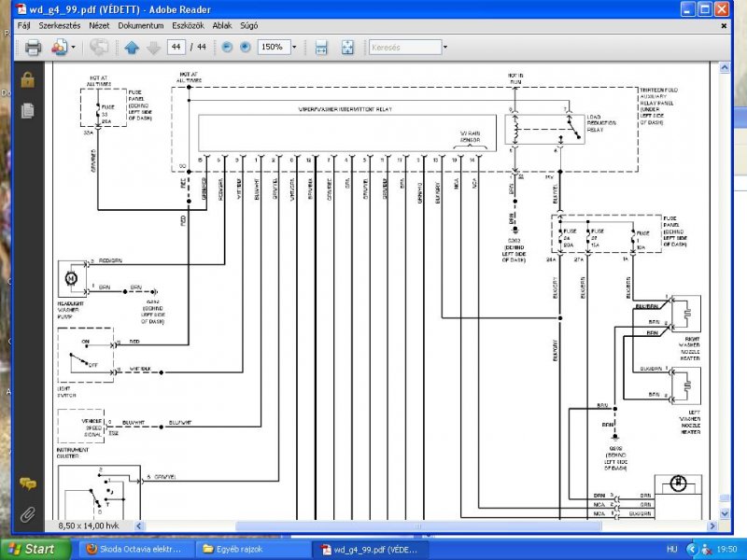The height and width of the screenshot is (560, 747).
Task: Expand the 150% zoom level dropdown
Action: pos(294,47)
